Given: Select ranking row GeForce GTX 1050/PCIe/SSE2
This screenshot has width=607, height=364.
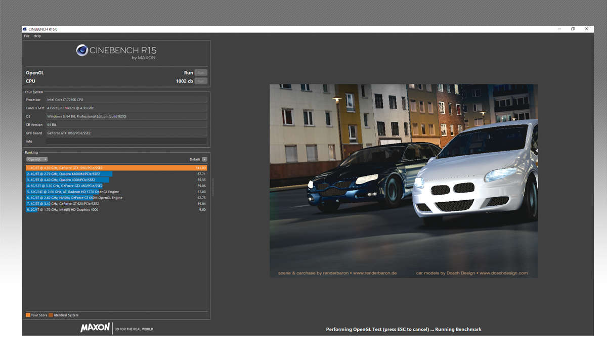Looking at the screenshot, I should 116,168.
